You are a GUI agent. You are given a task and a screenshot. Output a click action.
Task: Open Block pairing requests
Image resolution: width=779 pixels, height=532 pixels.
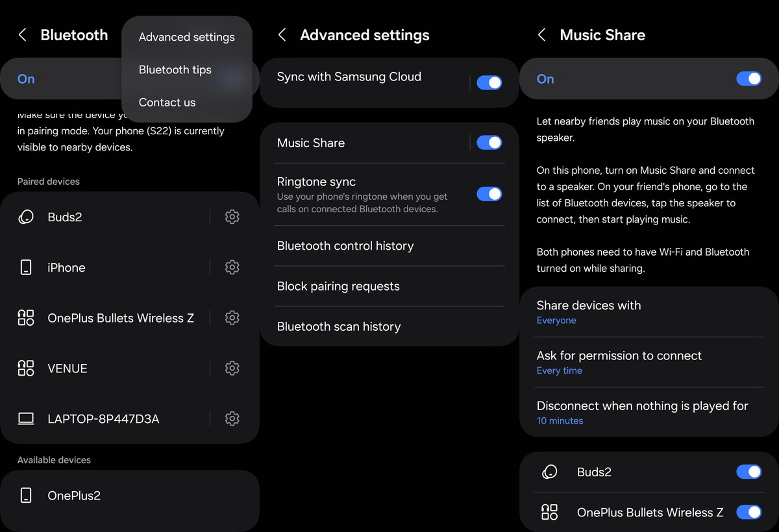tap(389, 286)
